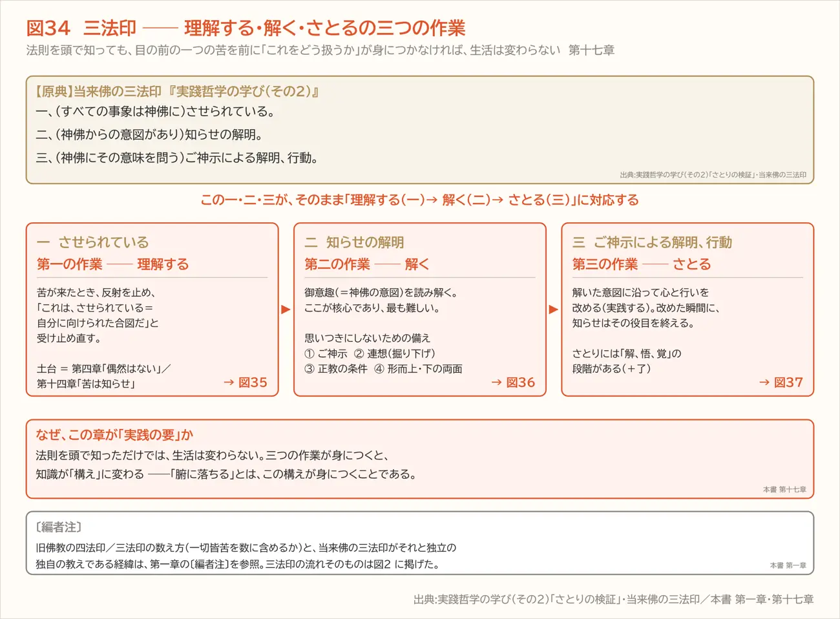Click the line "苦が来たとき、反射を止め、"

tap(96, 293)
